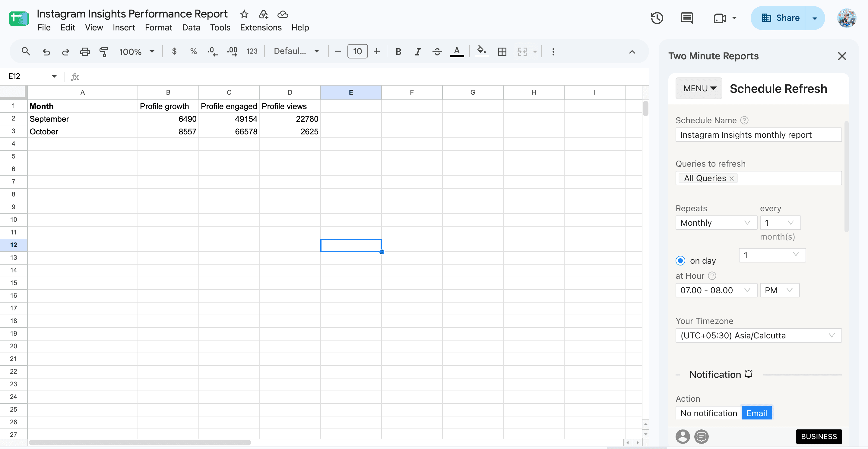
Task: Click the redo arrow icon
Action: (x=65, y=52)
